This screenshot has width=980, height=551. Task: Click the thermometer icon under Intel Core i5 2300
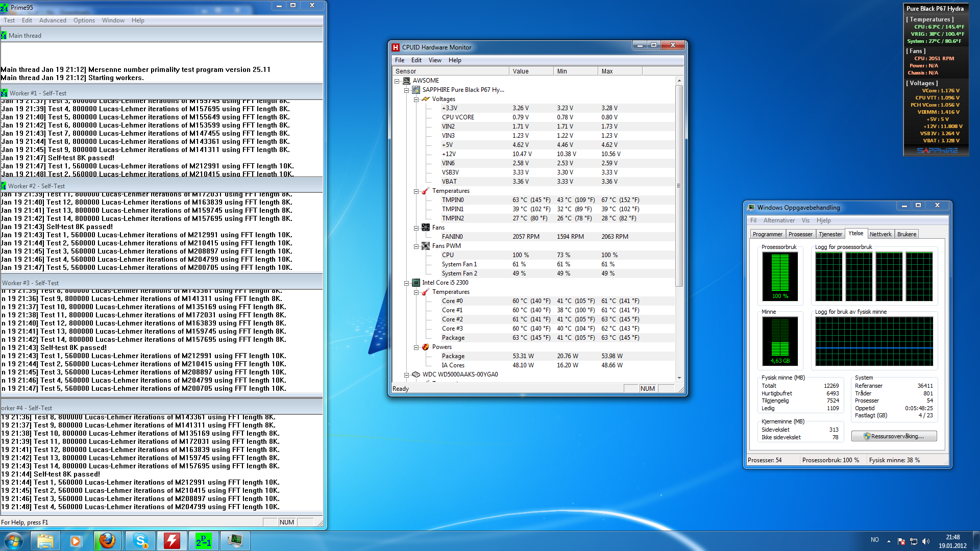click(x=426, y=292)
